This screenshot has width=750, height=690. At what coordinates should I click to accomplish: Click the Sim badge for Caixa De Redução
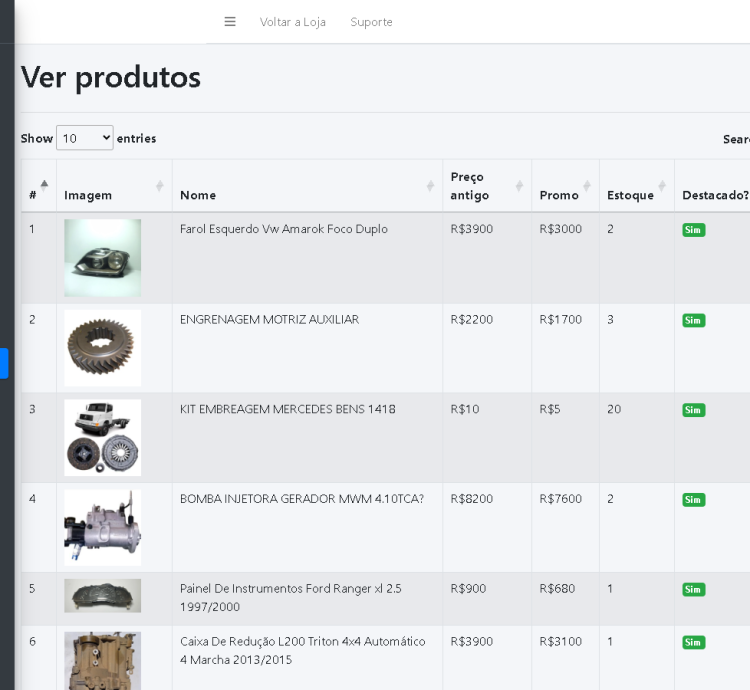pos(694,643)
